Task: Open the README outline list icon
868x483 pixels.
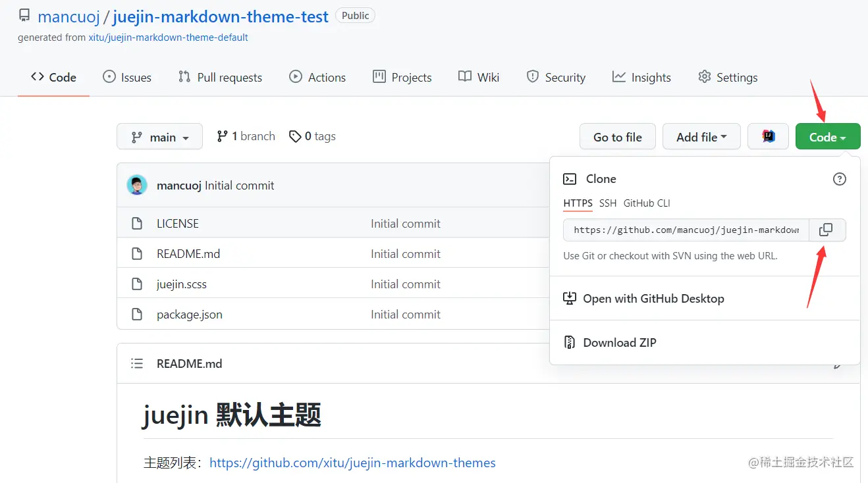Action: coord(137,363)
